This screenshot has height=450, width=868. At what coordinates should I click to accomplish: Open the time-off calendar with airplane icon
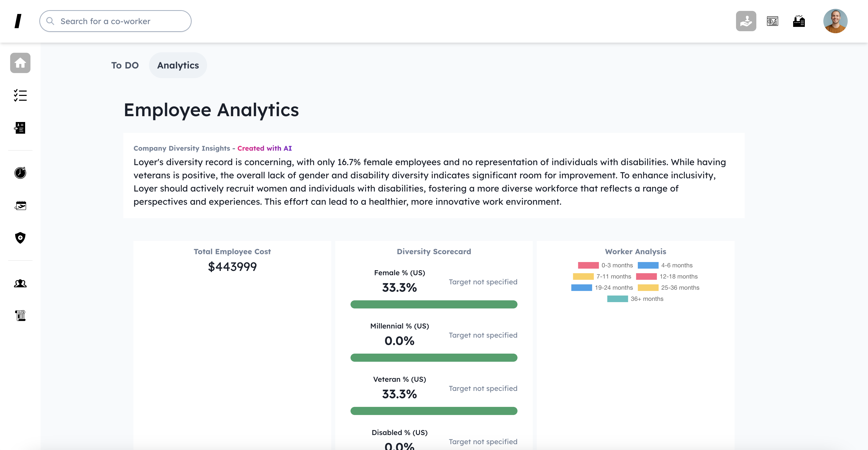20,205
